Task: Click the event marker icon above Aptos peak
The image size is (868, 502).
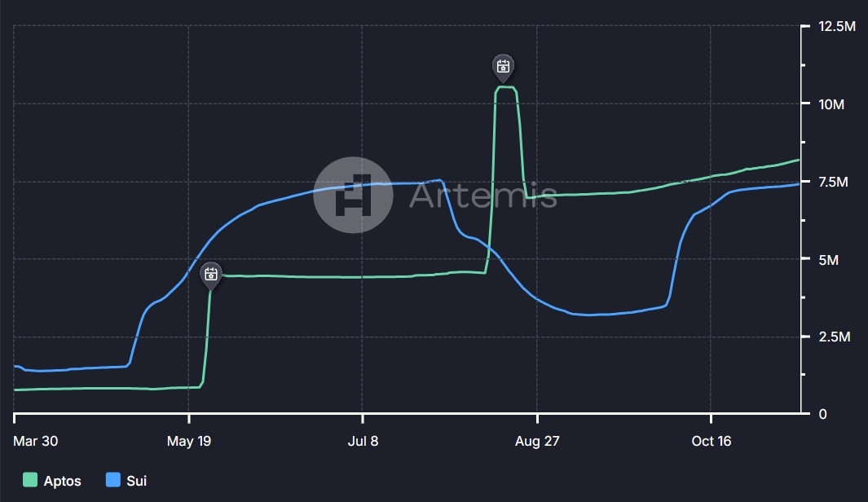Action: coord(503,68)
